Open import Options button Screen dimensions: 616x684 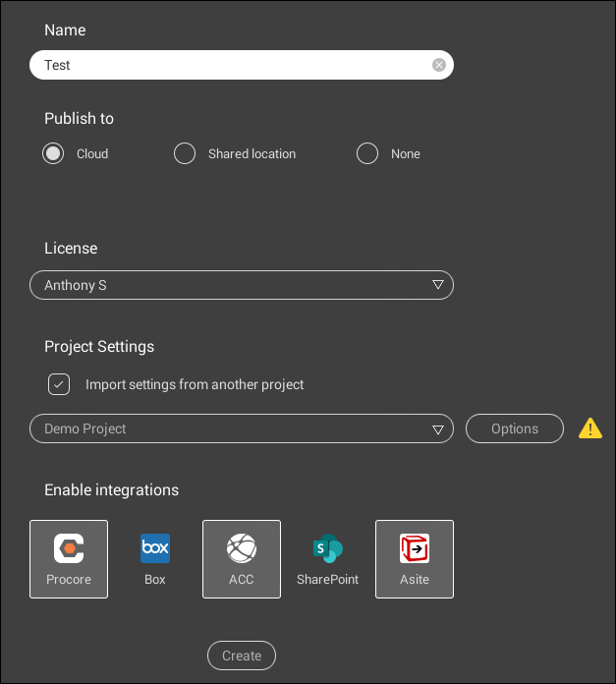(x=515, y=428)
